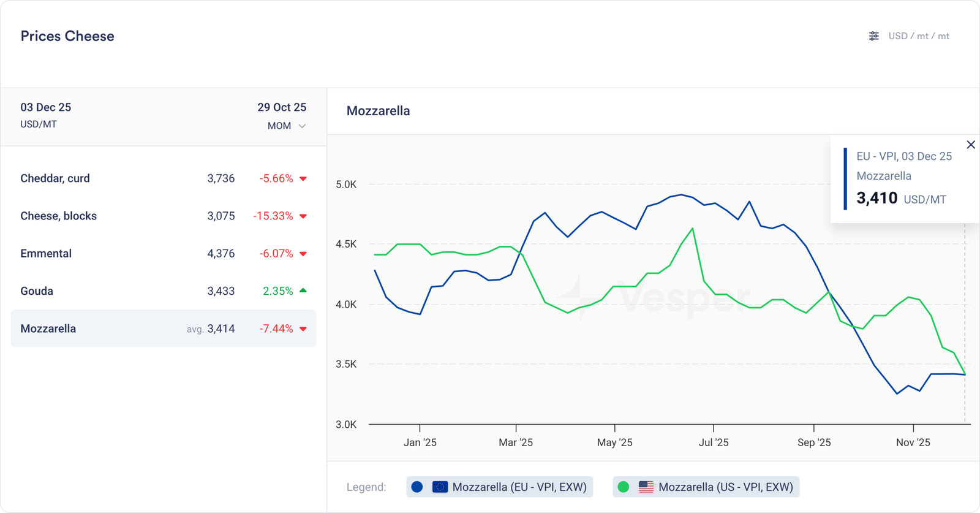Viewport: 980px width, 513px height.
Task: Click the blue EU legend color dot
Action: point(417,487)
